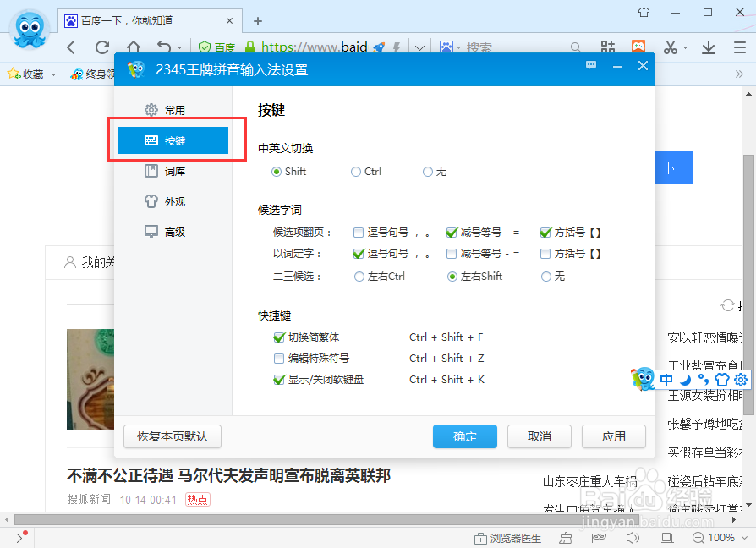Close the 百度一下 browser tab

[229, 21]
